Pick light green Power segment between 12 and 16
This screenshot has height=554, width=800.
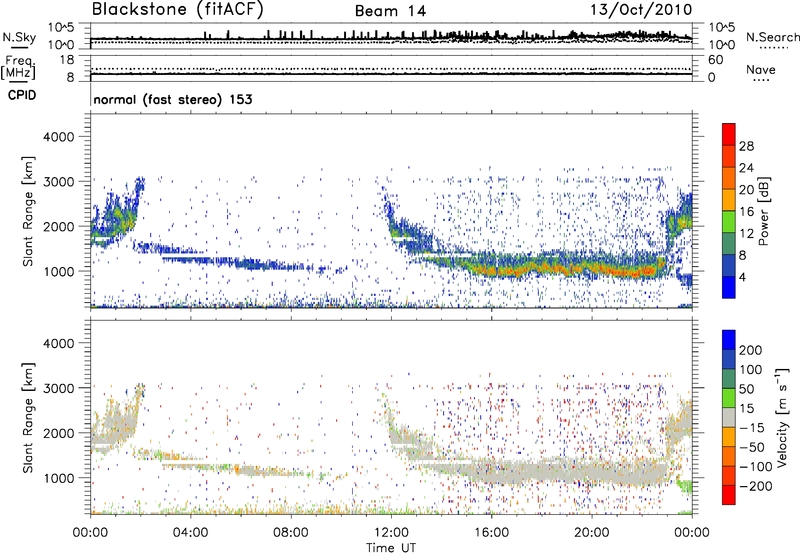[x=729, y=222]
